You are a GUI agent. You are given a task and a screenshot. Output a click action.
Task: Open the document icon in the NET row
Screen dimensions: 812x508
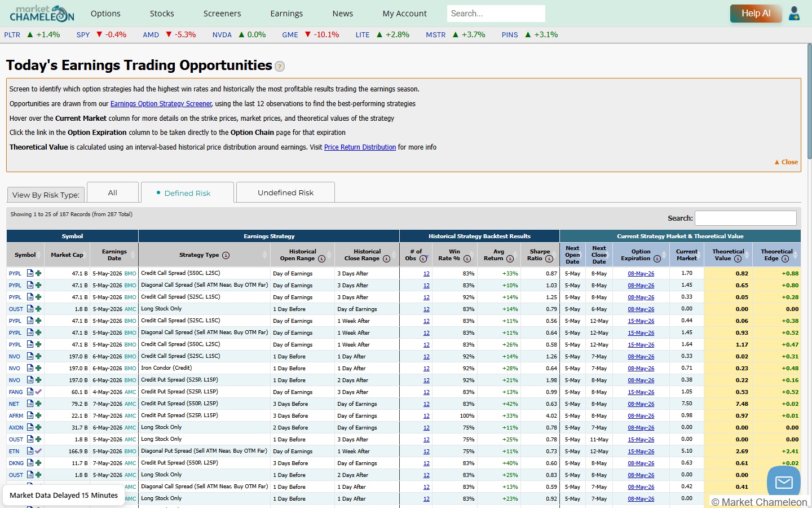30,404
